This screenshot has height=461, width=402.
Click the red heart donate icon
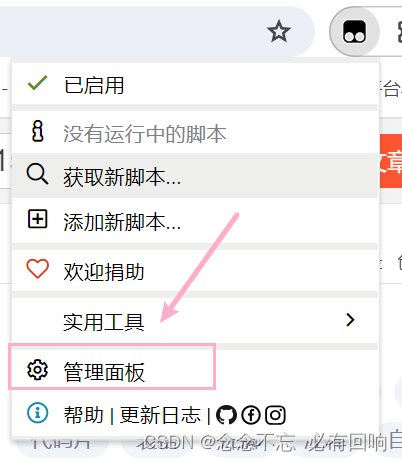point(37,269)
